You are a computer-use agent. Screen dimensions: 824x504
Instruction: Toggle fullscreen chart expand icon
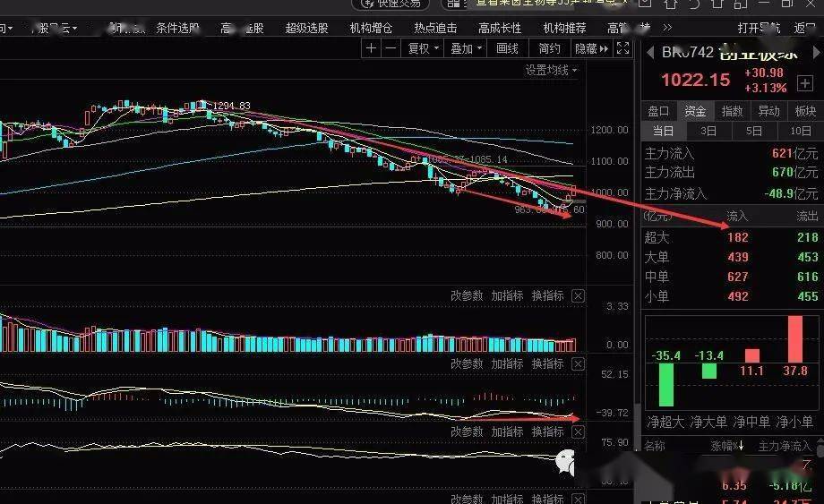click(x=622, y=48)
